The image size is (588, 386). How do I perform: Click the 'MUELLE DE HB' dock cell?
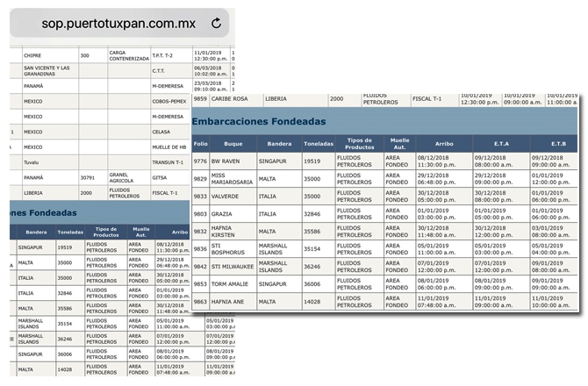click(x=169, y=147)
